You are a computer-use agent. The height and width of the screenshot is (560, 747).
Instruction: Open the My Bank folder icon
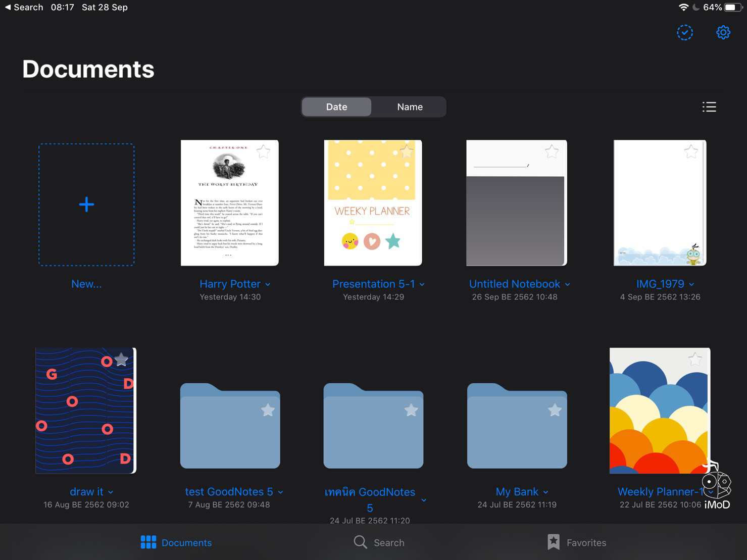point(517,427)
